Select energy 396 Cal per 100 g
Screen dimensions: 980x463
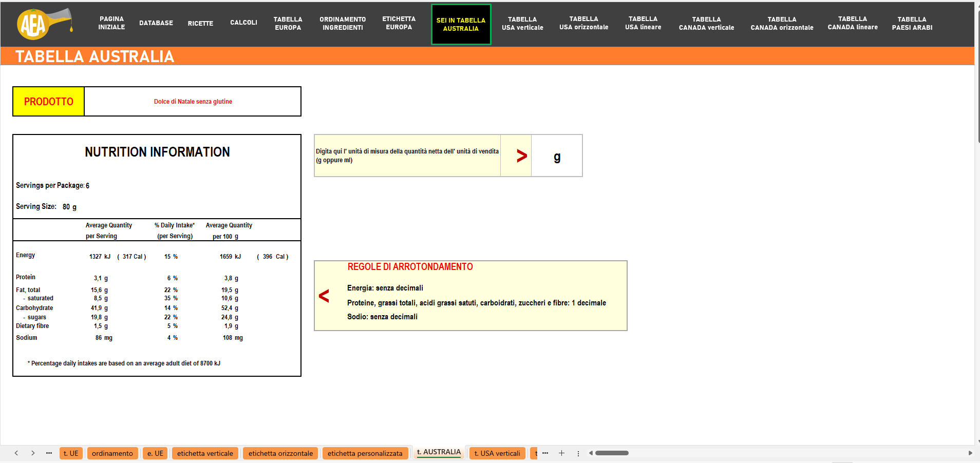coord(273,257)
